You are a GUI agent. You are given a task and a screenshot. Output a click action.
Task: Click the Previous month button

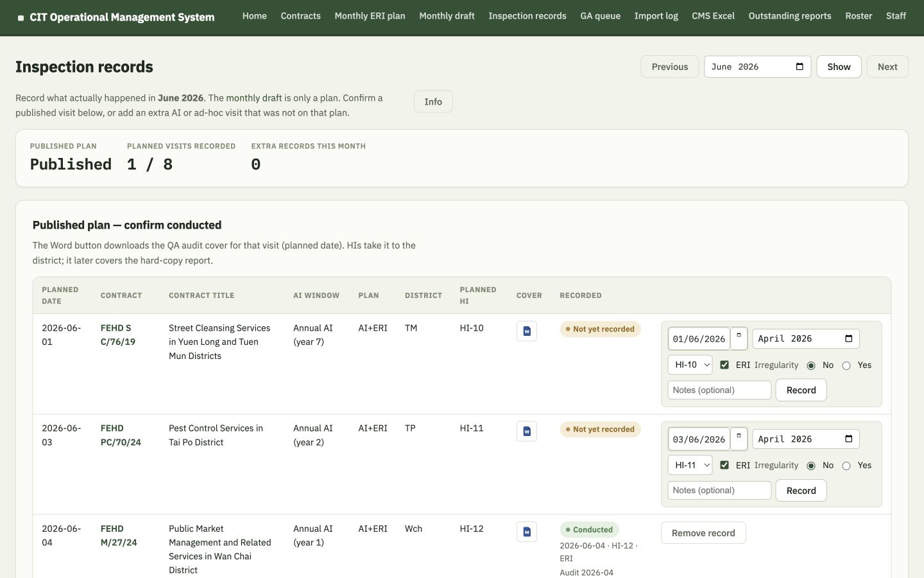point(670,67)
